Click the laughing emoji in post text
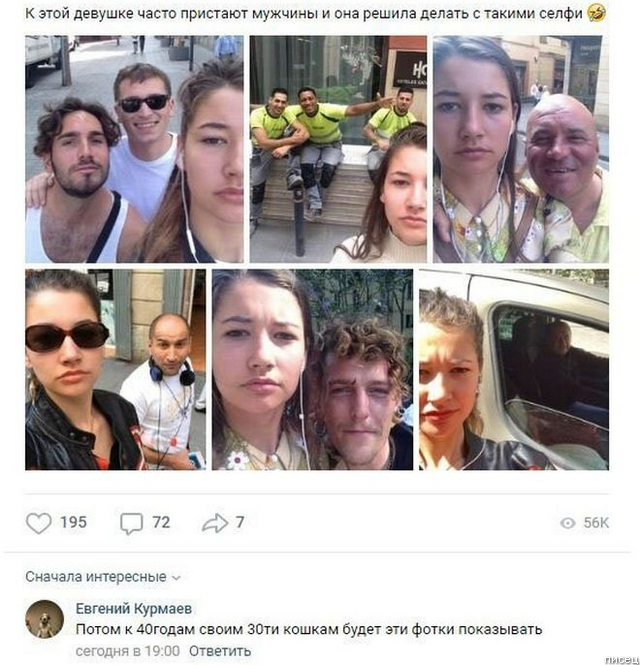The width and height of the screenshot is (640, 665). pos(595,14)
